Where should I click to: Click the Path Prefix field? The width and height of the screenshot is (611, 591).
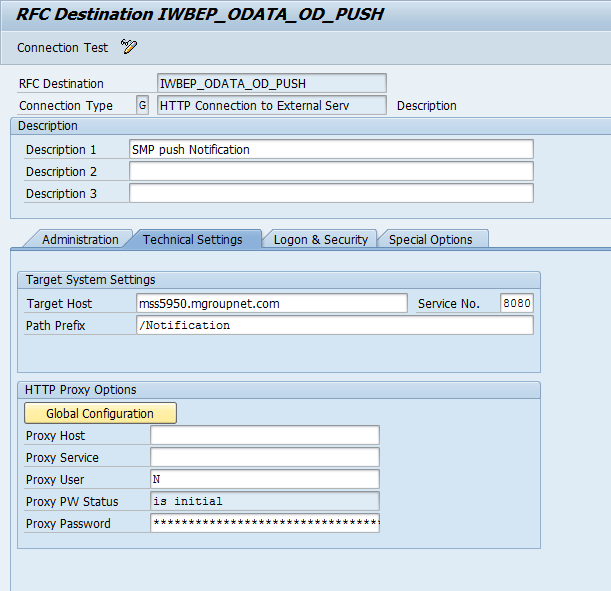point(334,325)
